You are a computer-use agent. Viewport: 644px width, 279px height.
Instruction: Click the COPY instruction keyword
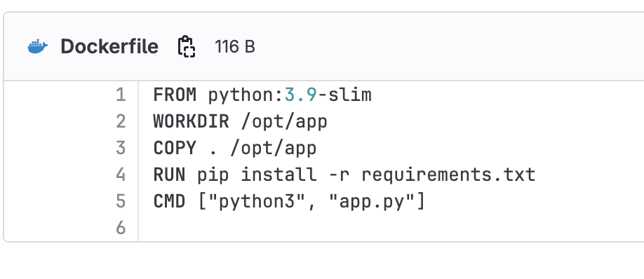point(175,148)
